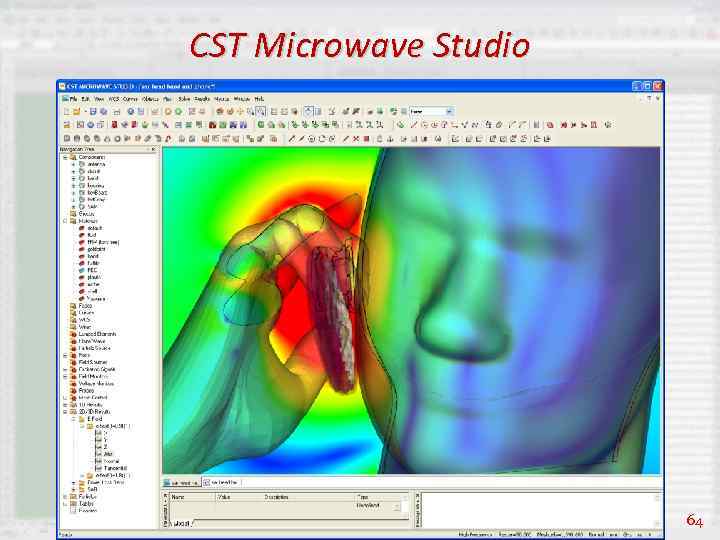This screenshot has height=540, width=720.
Task: Select the Wires tree folder
Action: 84,327
